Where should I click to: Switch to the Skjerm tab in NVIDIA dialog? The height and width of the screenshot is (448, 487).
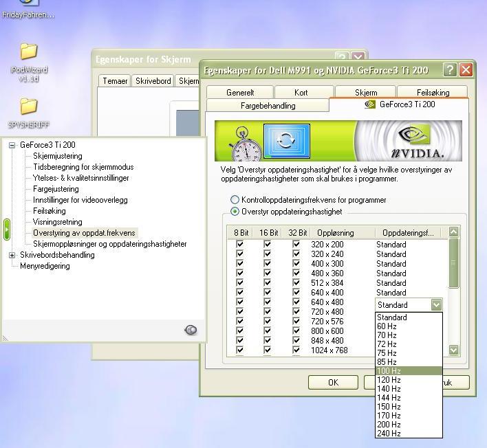366,93
